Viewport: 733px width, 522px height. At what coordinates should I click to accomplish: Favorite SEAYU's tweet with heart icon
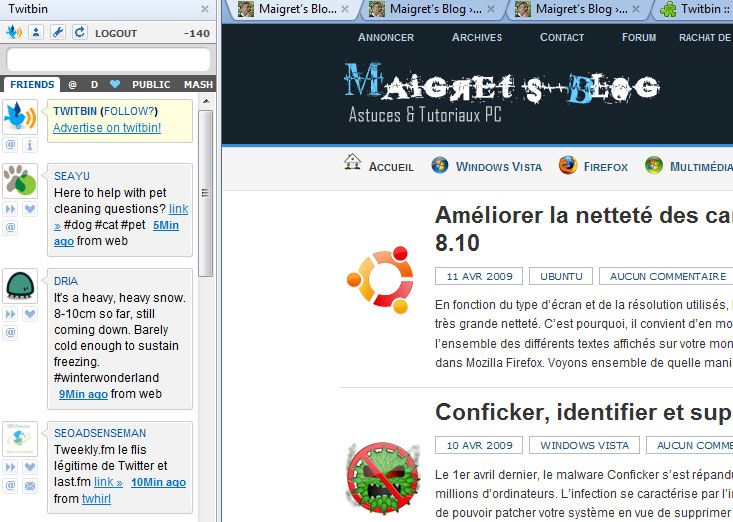click(x=29, y=209)
